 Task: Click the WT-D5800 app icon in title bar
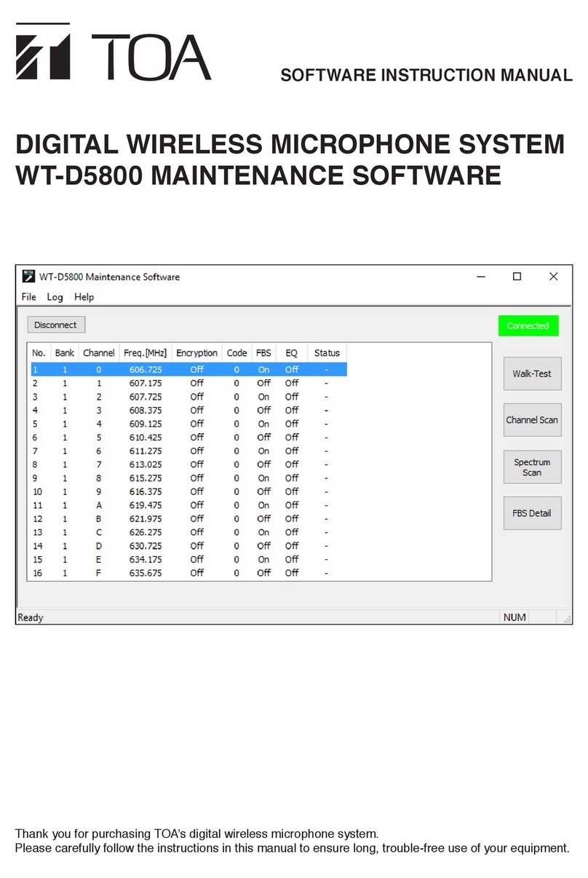(x=28, y=277)
